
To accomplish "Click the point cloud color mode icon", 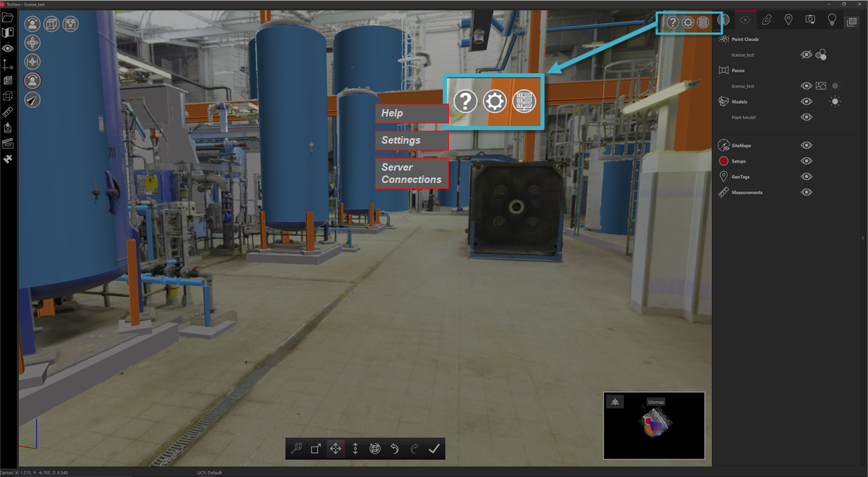I will [821, 55].
